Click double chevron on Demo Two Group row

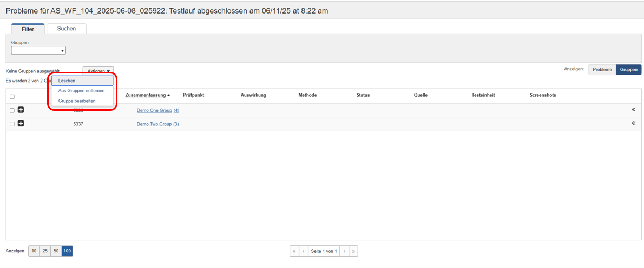(x=633, y=123)
